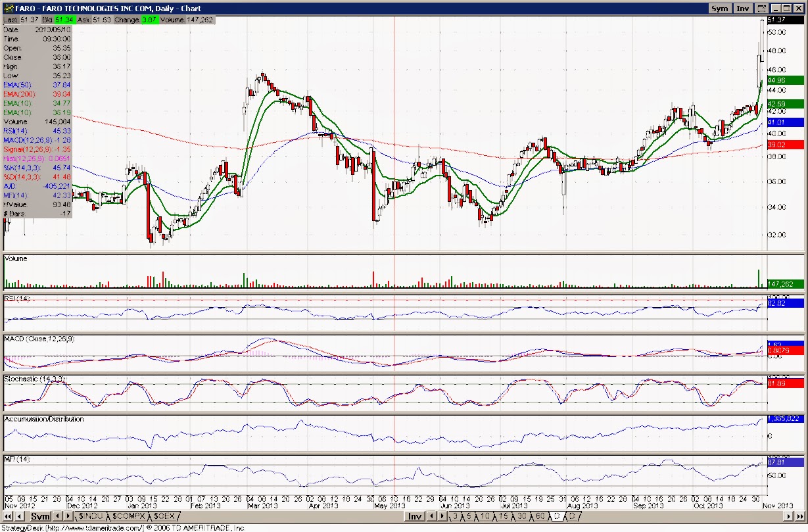
Task: Switch to the $COMPX symbol tab
Action: pos(128,516)
